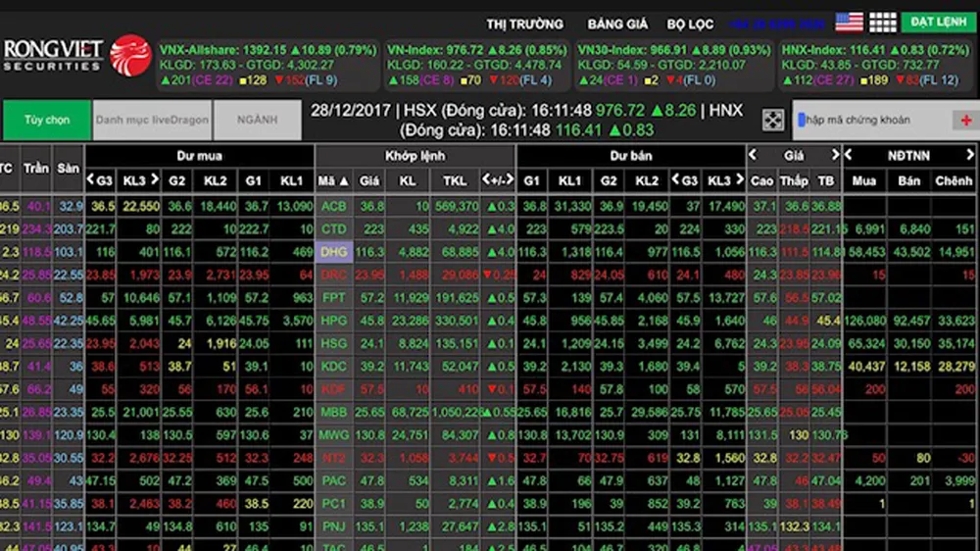Viewport: 980px width, 551px height.
Task: Select the highlighted DHG stock ticker row
Action: pos(333,252)
